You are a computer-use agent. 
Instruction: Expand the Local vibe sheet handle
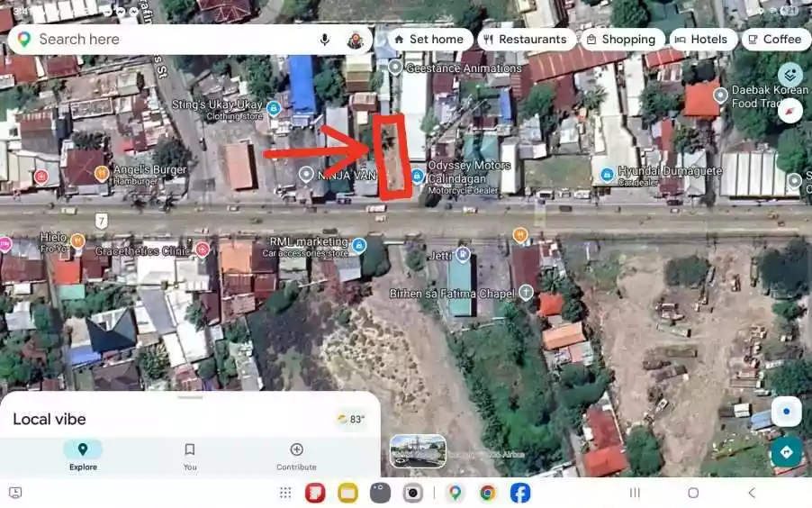coord(190,397)
